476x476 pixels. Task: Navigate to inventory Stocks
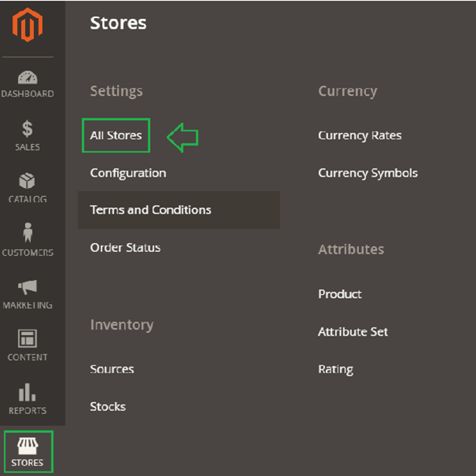coord(108,407)
